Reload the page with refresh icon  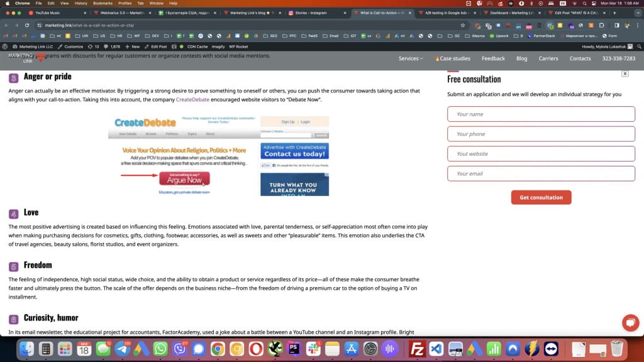pos(27,25)
